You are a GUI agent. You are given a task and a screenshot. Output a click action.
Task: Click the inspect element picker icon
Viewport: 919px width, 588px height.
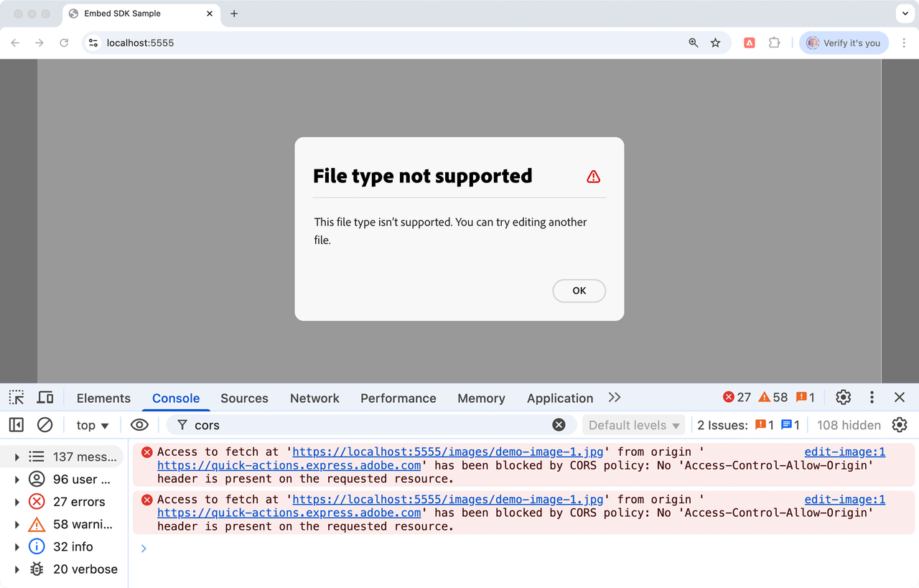[17, 398]
